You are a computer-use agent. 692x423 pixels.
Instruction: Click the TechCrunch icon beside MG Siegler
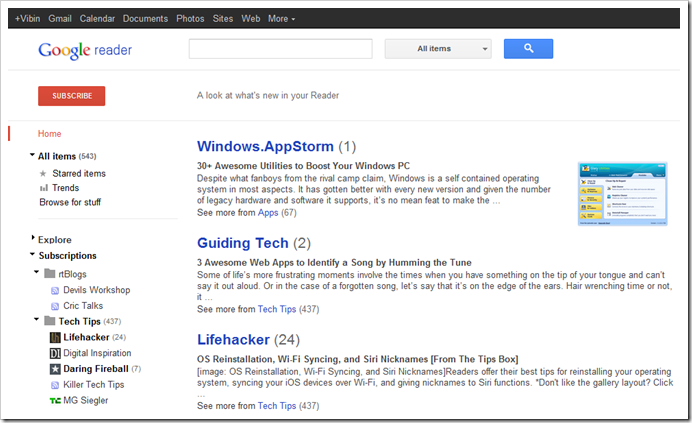tap(55, 400)
